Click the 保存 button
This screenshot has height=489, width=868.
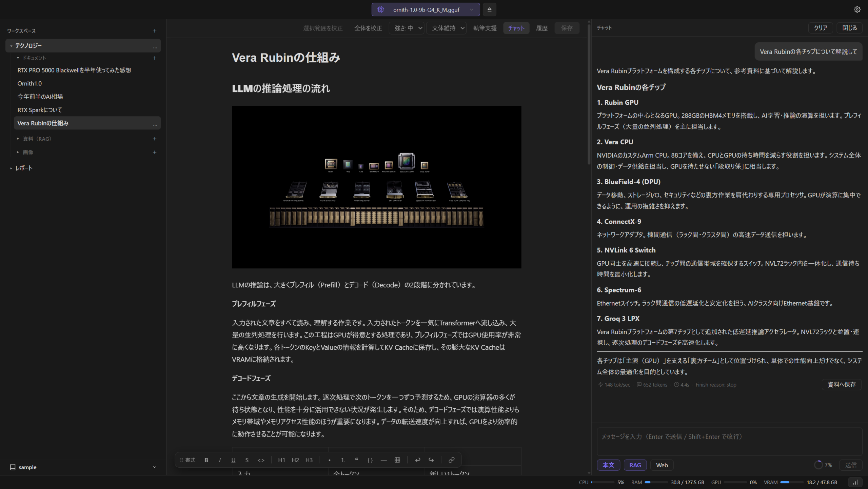567,28
